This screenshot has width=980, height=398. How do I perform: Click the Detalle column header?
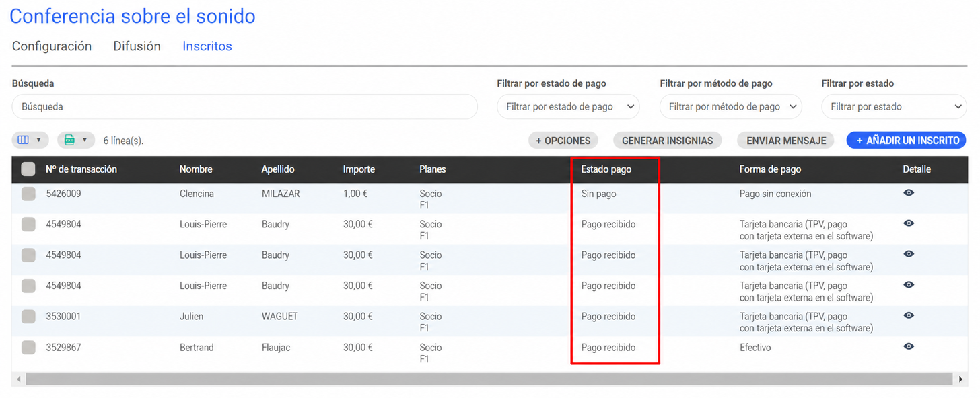[x=917, y=169]
